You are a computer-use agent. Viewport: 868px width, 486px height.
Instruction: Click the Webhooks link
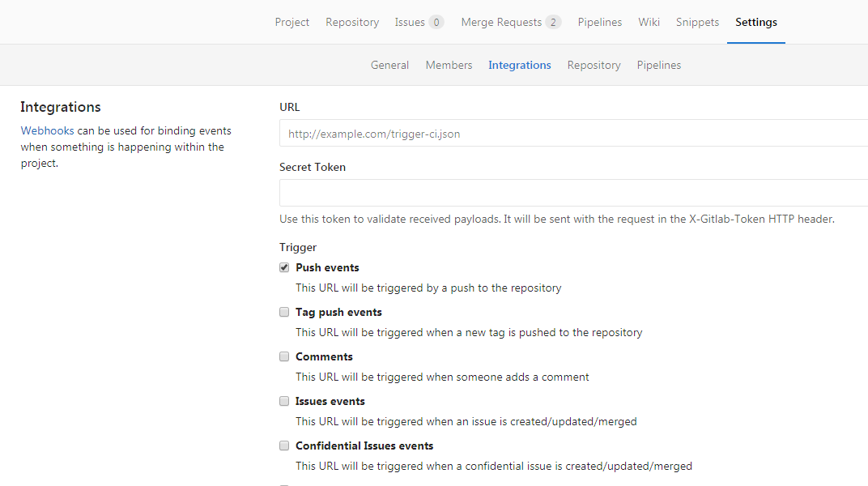47,130
